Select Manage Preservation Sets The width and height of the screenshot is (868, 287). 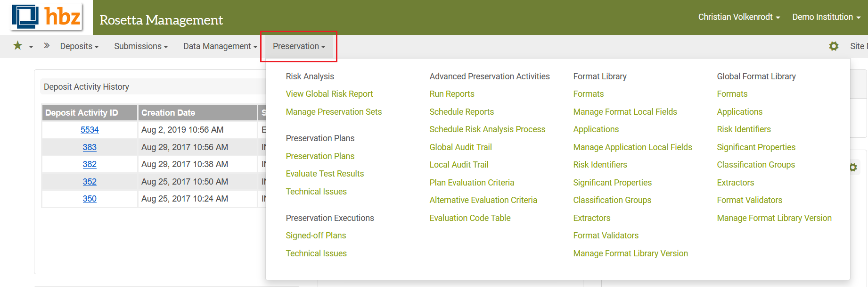point(334,112)
